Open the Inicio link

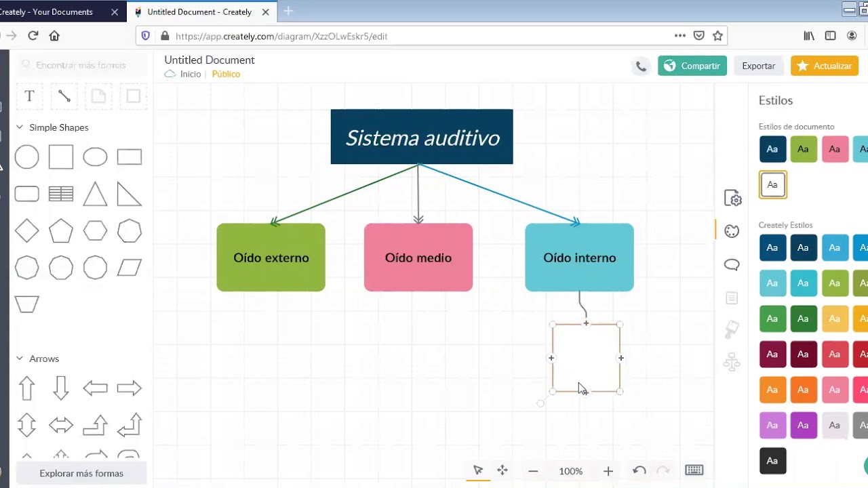pyautogui.click(x=191, y=74)
